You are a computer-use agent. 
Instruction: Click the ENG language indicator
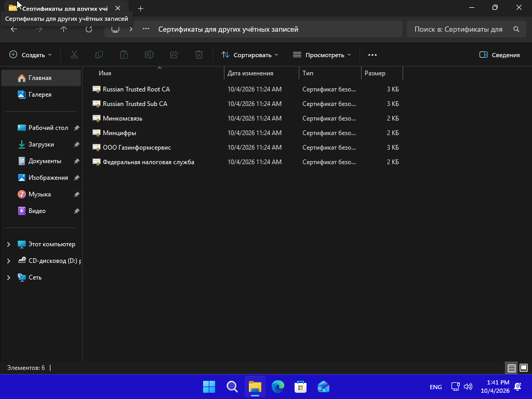(436, 387)
